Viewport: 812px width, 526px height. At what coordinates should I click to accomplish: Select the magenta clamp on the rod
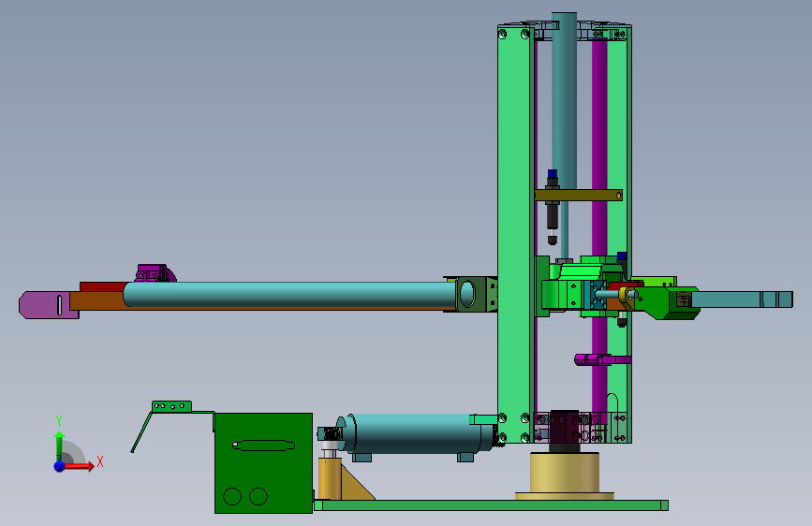click(x=602, y=359)
